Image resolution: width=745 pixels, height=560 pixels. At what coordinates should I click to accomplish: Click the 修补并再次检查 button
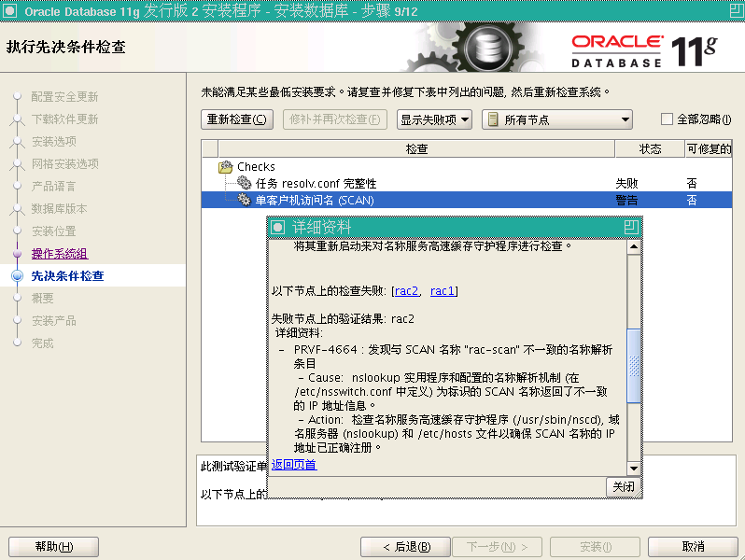click(334, 119)
